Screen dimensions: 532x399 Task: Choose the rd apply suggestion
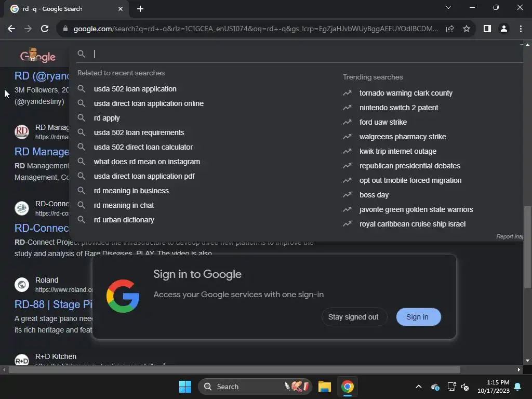tap(107, 118)
